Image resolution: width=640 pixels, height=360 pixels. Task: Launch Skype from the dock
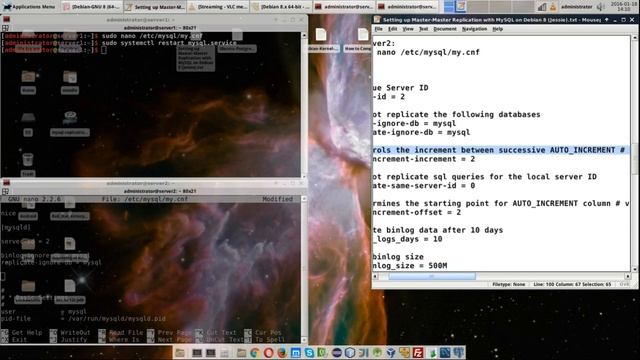tap(309, 352)
